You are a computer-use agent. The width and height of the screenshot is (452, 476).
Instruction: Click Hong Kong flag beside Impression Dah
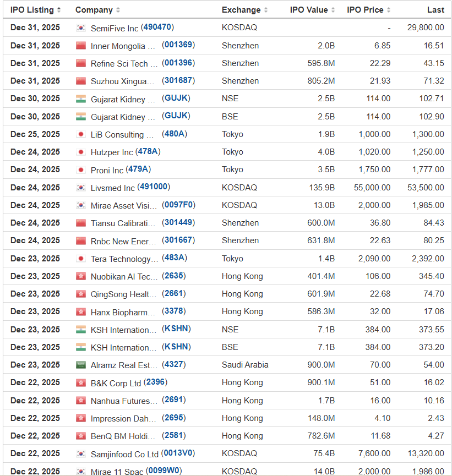[81, 418]
